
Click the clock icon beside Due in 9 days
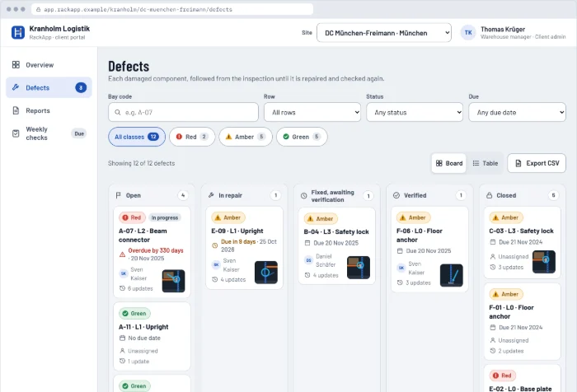pos(215,245)
